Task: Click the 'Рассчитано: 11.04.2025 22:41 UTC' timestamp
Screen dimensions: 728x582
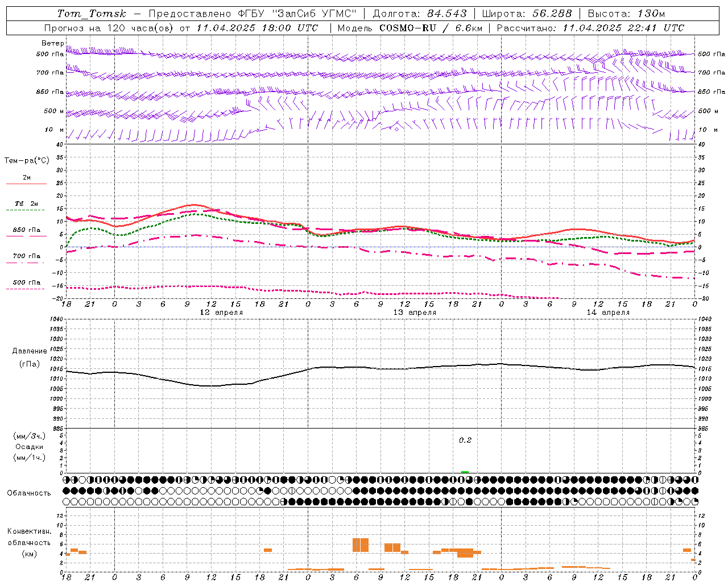Action: point(590,28)
